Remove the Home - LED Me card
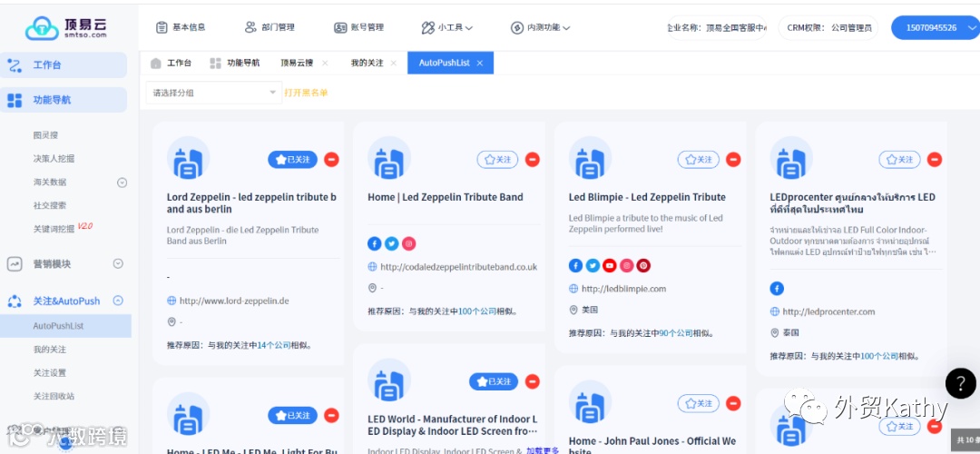Viewport: 980px width, 454px height. click(x=332, y=415)
